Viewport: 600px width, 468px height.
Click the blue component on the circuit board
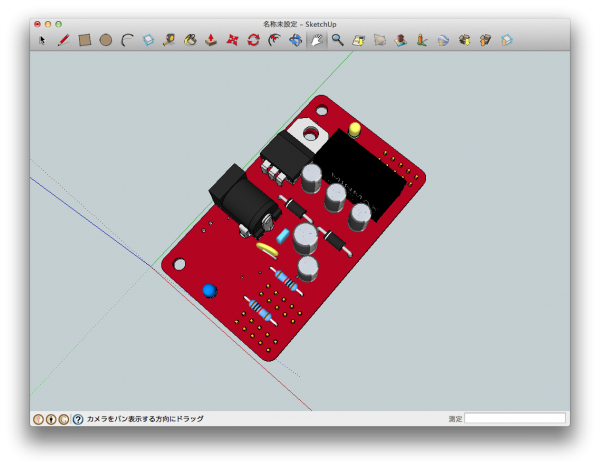209,291
